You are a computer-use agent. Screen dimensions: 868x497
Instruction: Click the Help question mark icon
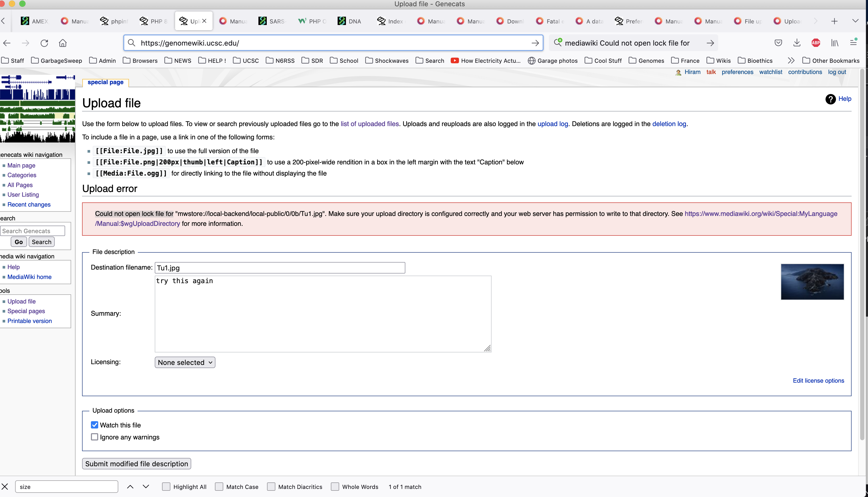coord(830,99)
